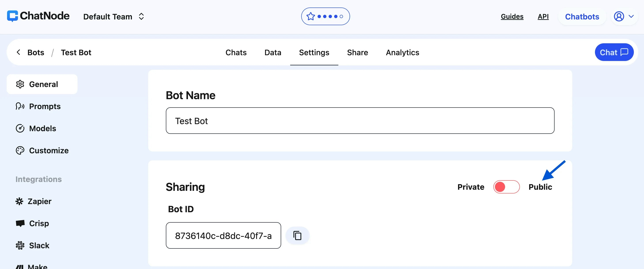Click the General settings gear entry
Screen dimensions: 644x269
[x=42, y=84]
